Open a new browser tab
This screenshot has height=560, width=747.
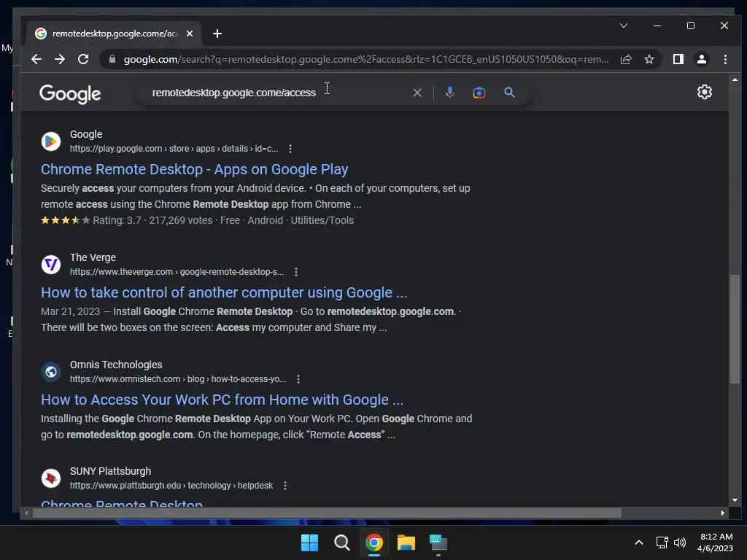tap(217, 34)
